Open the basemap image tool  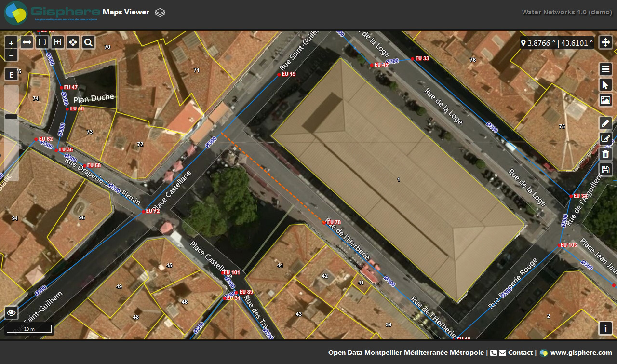[605, 100]
